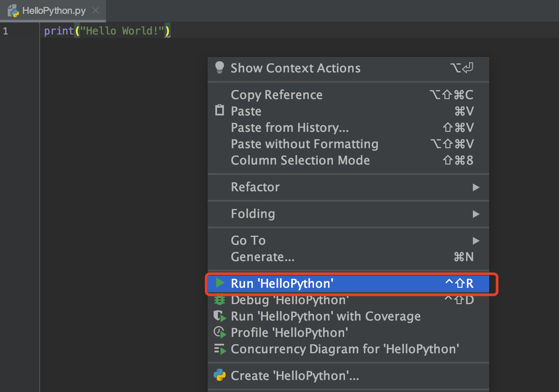Open Paste from History…
Screen dimensions: 559x392
coord(348,128)
